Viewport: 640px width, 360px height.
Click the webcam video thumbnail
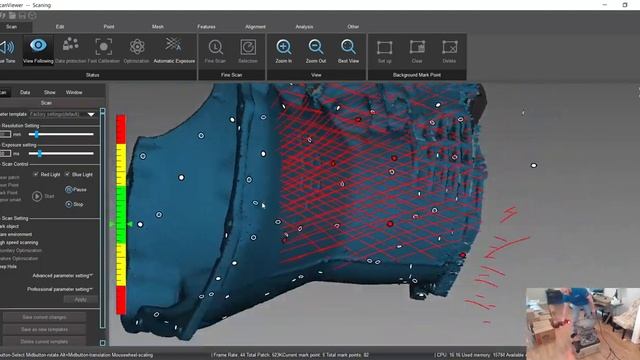[583, 324]
